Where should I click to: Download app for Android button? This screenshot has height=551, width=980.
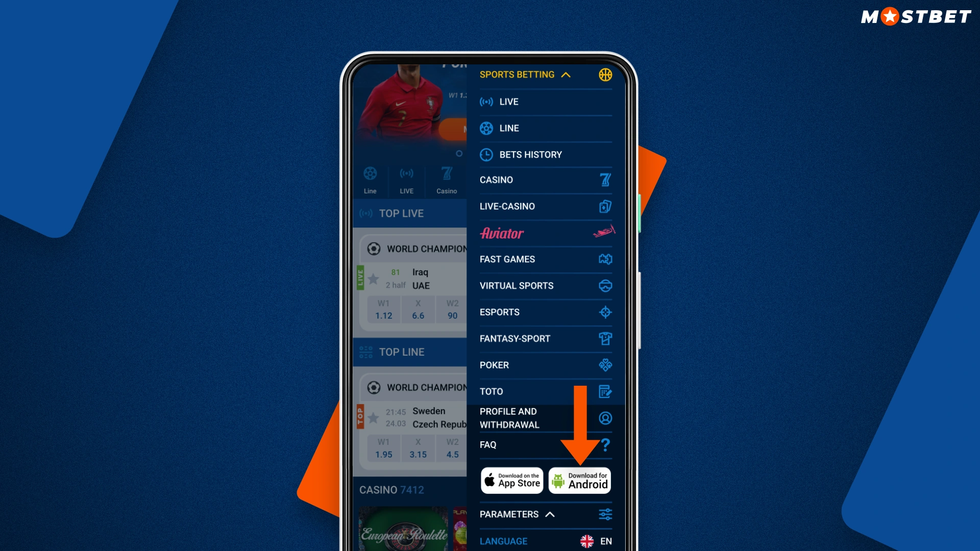[579, 480]
